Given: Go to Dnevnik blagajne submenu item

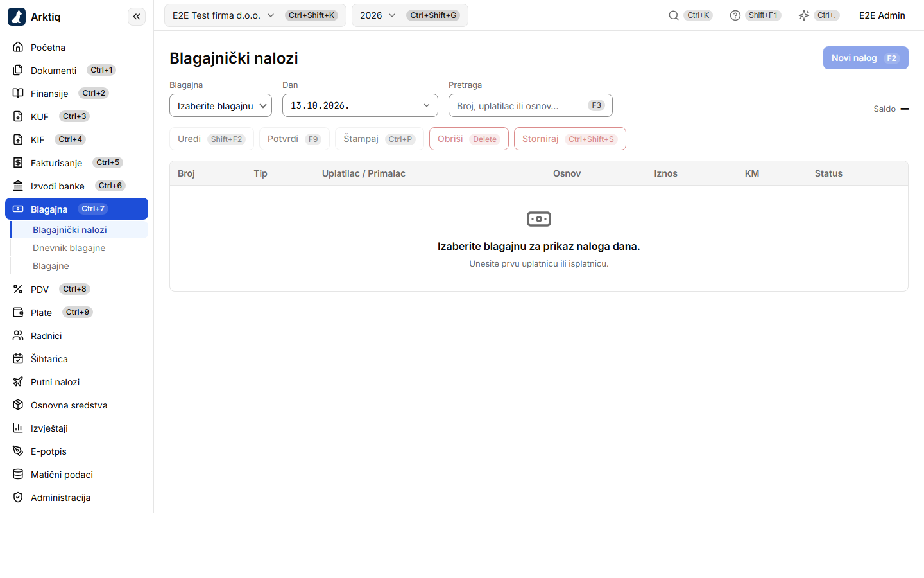Looking at the screenshot, I should pos(80,248).
